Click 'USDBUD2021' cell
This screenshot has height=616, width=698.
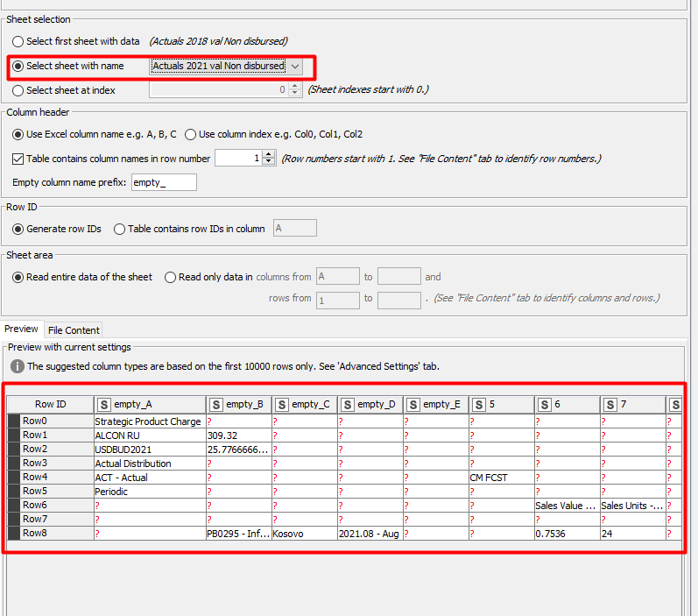150,450
